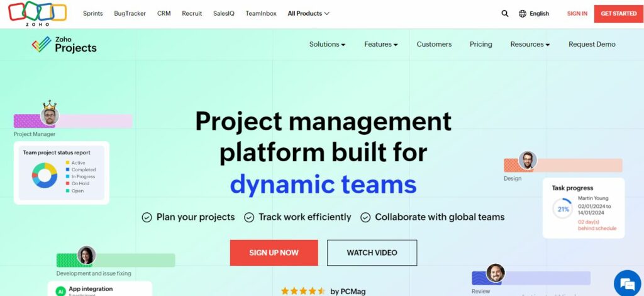The height and width of the screenshot is (296, 644).
Task: Click the PCMag star rating
Action: (303, 291)
